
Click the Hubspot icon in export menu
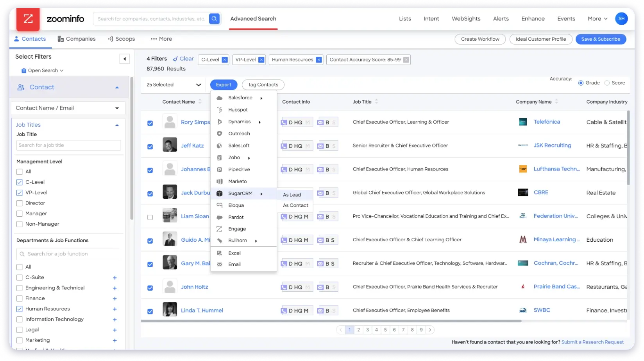(220, 110)
